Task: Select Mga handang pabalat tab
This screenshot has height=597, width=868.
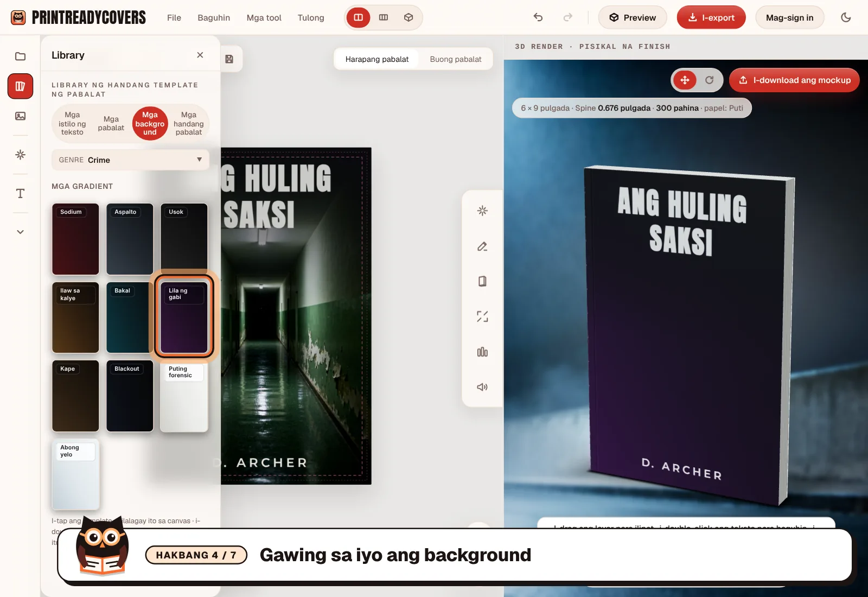Action: 189,123
